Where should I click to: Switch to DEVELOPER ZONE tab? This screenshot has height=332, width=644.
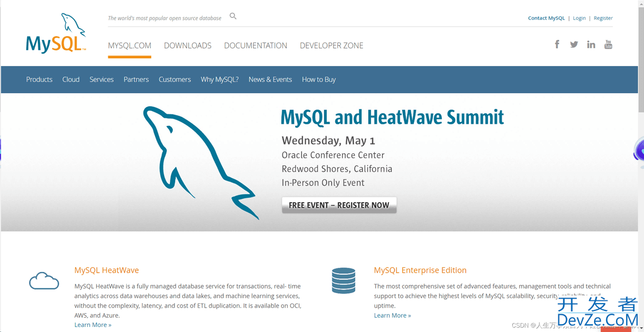pos(332,46)
